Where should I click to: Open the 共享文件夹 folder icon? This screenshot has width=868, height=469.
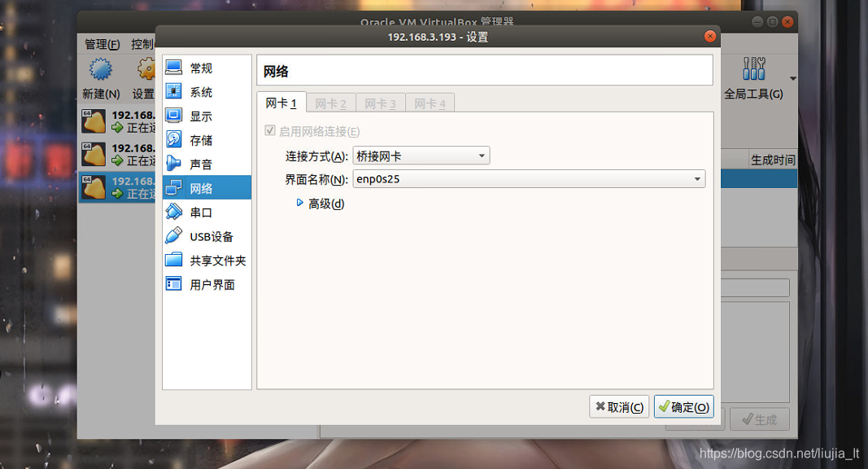[x=174, y=260]
